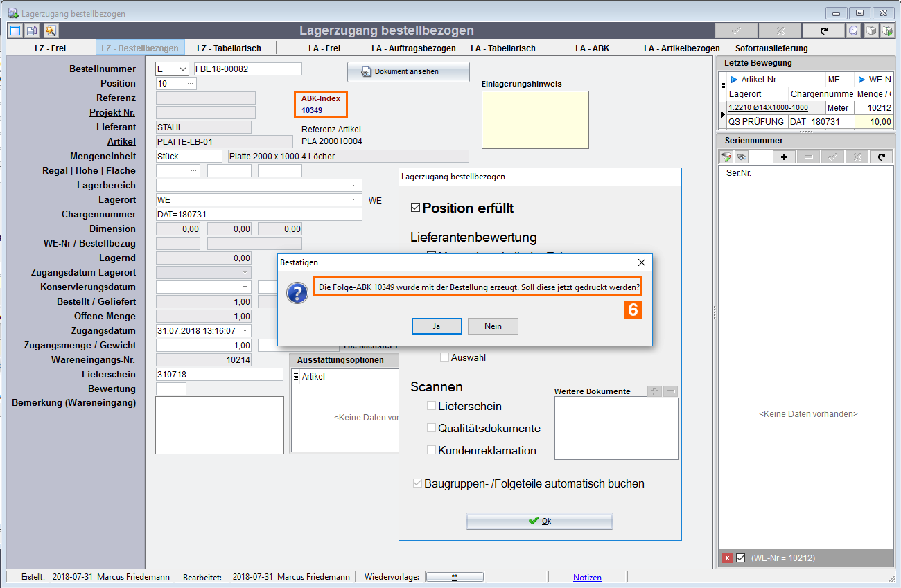Open the Konservierungsdatum dropdown
Image resolution: width=901 pixels, height=588 pixels.
245,287
